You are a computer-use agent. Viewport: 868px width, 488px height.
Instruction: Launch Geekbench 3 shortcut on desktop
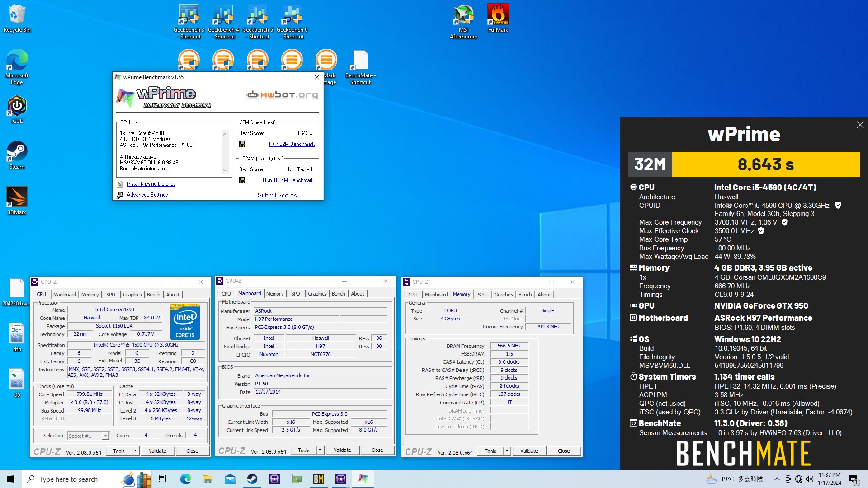click(x=189, y=22)
